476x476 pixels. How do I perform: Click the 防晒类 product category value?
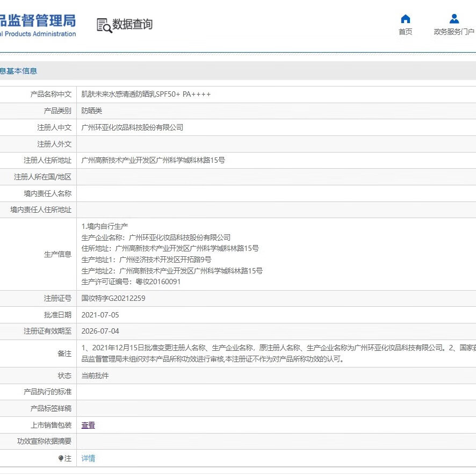coord(92,111)
